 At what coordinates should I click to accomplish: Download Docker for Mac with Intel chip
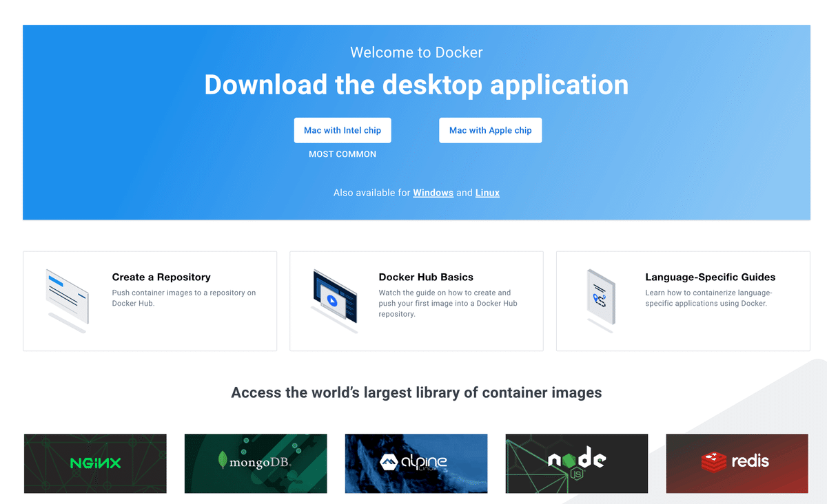tap(343, 130)
